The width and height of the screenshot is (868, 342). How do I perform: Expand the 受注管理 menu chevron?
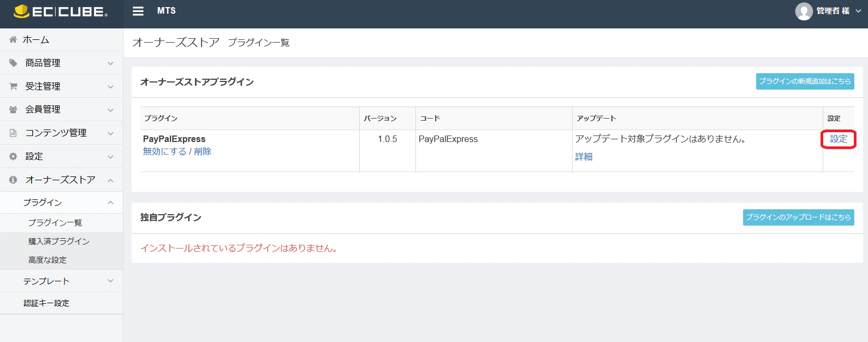(111, 87)
